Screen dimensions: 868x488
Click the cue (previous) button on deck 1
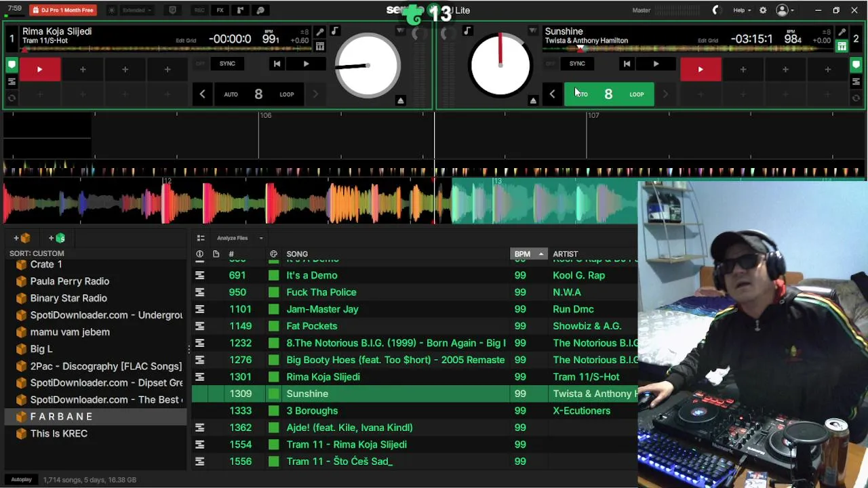277,64
